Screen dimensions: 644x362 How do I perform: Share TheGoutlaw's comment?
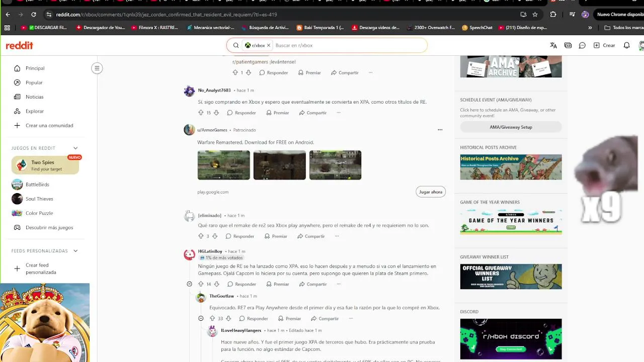(x=325, y=318)
